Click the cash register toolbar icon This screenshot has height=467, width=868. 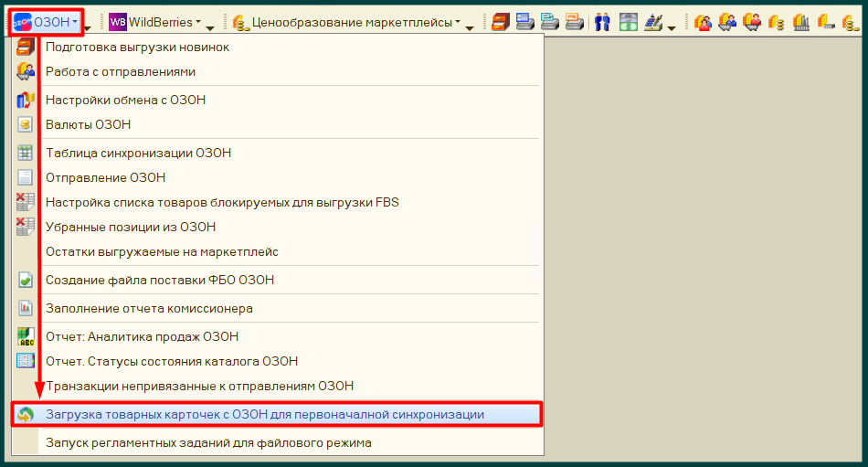tap(654, 22)
